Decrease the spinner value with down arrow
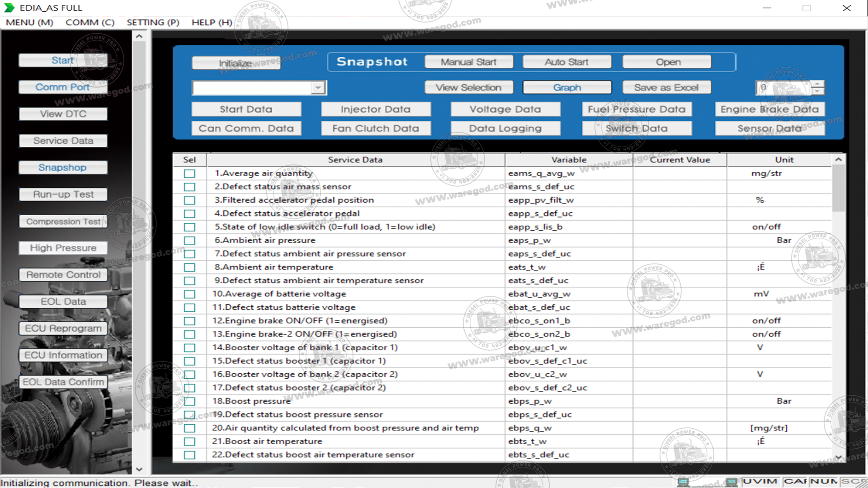Image resolution: width=868 pixels, height=488 pixels. point(817,91)
